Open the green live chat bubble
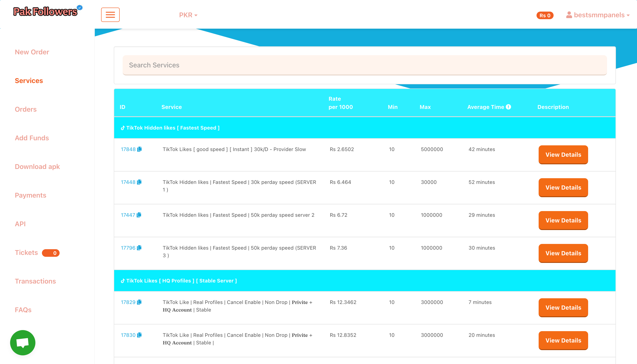 point(23,342)
